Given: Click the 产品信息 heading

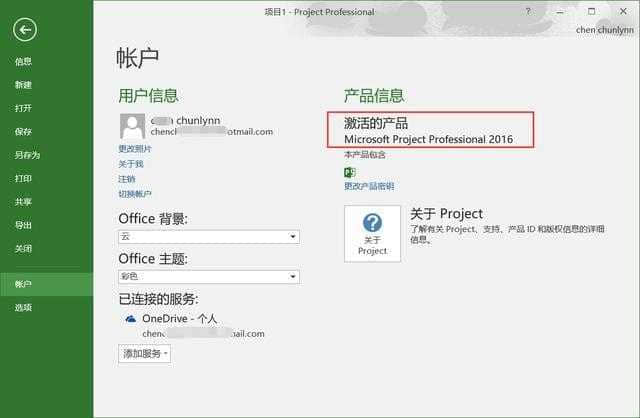Looking at the screenshot, I should pos(374,96).
